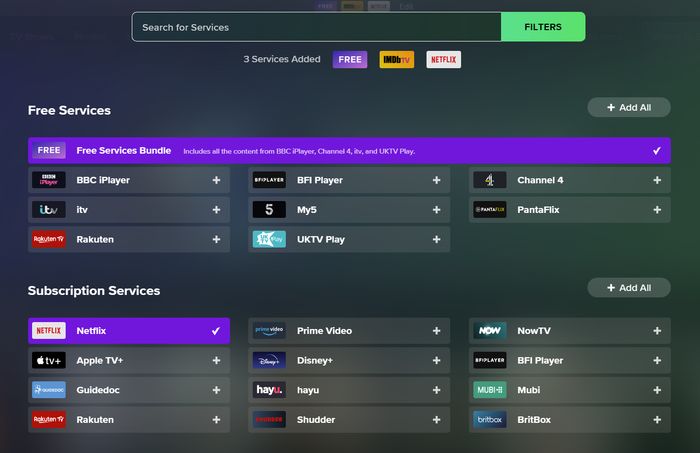
Task: Select the Free Services Bundle title text
Action: [x=124, y=150]
